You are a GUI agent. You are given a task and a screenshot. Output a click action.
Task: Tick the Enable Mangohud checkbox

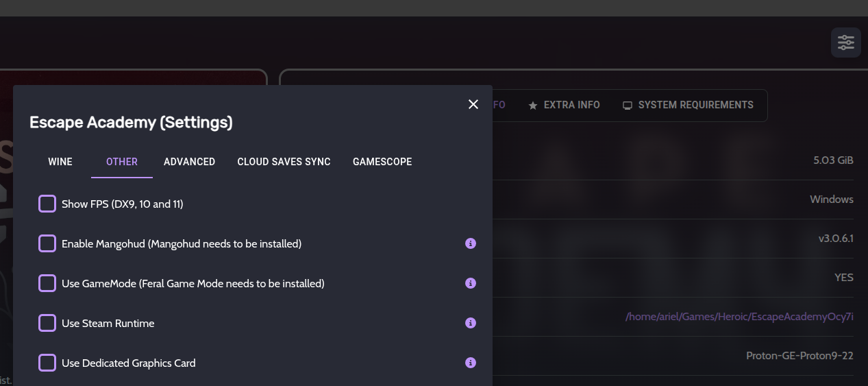[x=47, y=243]
